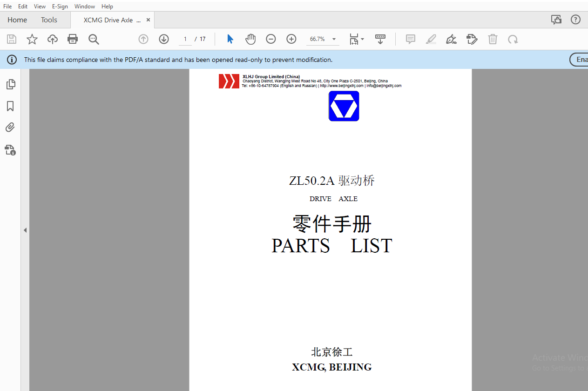Print the document using printer icon
588x391 pixels.
point(73,39)
